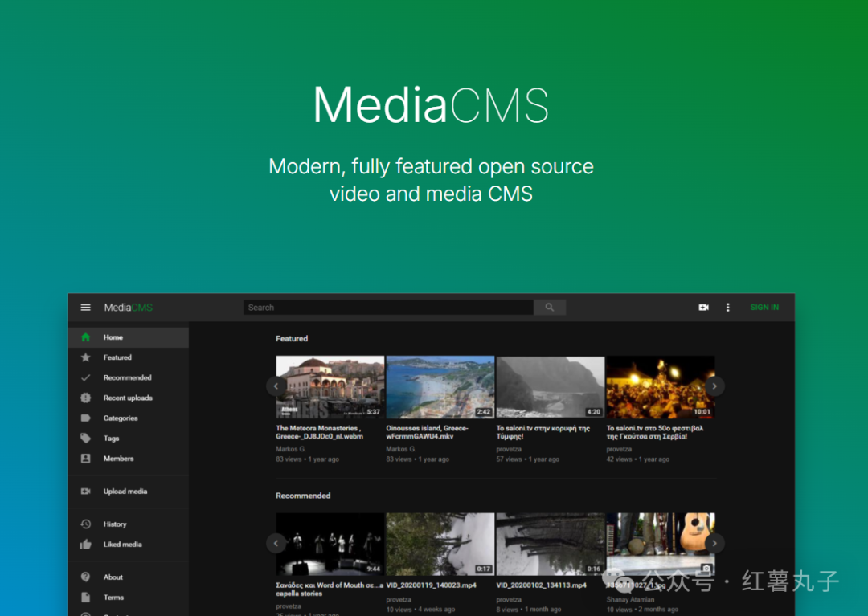Go to next slide in Featured carousel
868x616 pixels.
click(714, 386)
